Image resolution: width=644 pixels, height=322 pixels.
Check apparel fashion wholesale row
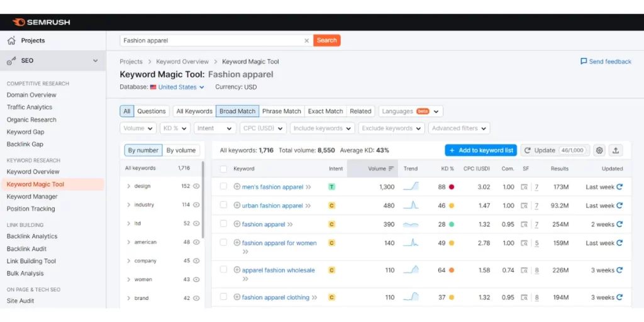[x=223, y=269]
